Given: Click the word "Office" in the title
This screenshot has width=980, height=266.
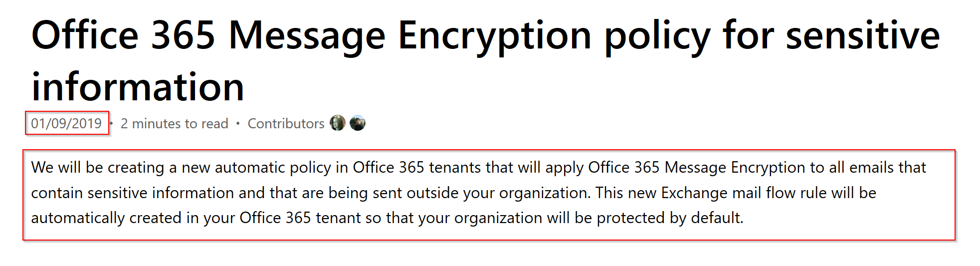Looking at the screenshot, I should (x=85, y=36).
